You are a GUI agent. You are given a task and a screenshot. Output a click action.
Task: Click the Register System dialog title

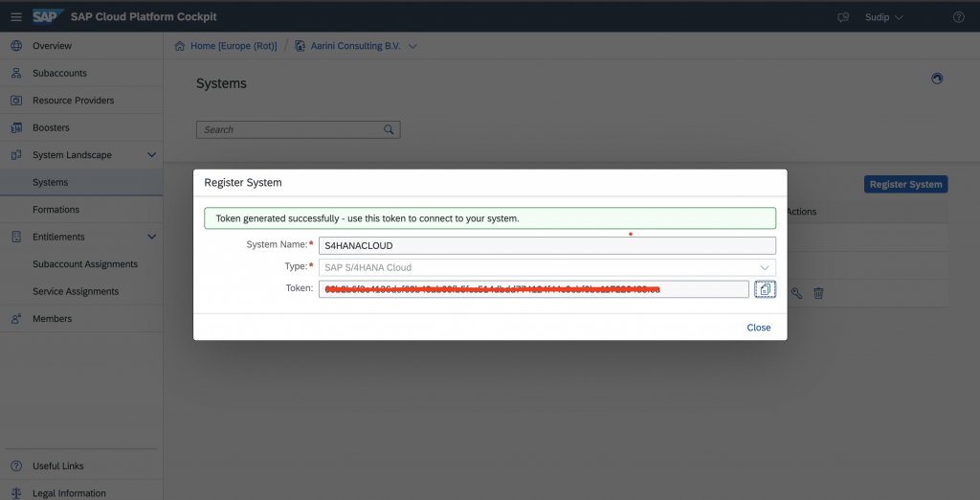click(x=243, y=183)
